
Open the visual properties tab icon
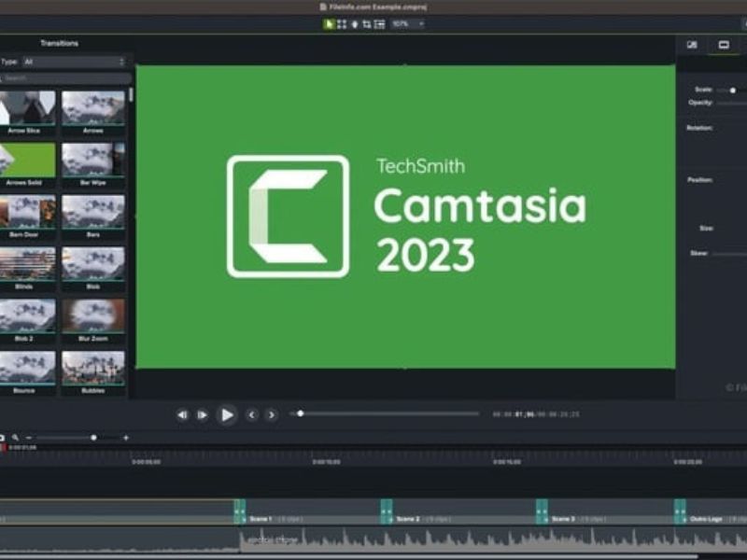coord(724,45)
